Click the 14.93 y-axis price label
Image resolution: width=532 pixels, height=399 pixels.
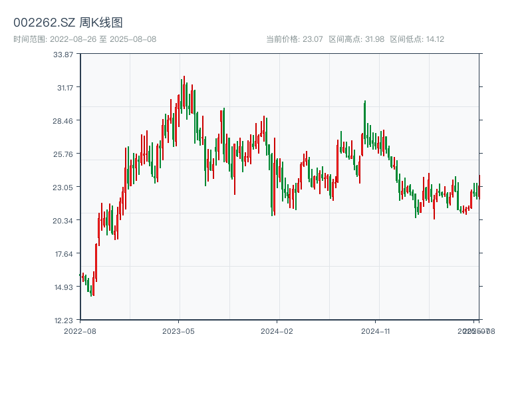pyautogui.click(x=63, y=287)
